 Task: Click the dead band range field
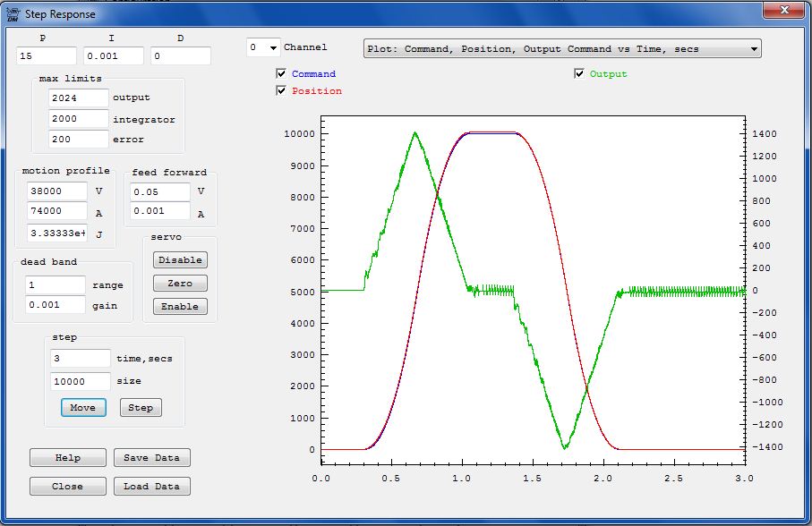[x=56, y=284]
